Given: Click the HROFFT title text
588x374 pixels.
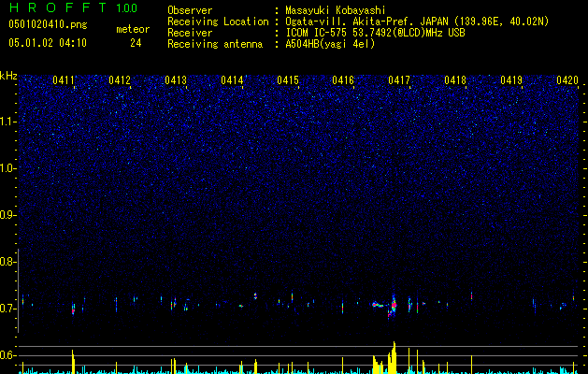Looking at the screenshot, I should pyautogui.click(x=59, y=7).
